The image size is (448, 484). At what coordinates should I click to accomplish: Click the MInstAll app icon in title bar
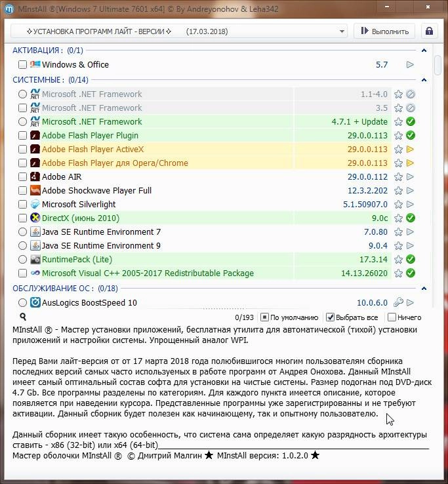click(9, 9)
